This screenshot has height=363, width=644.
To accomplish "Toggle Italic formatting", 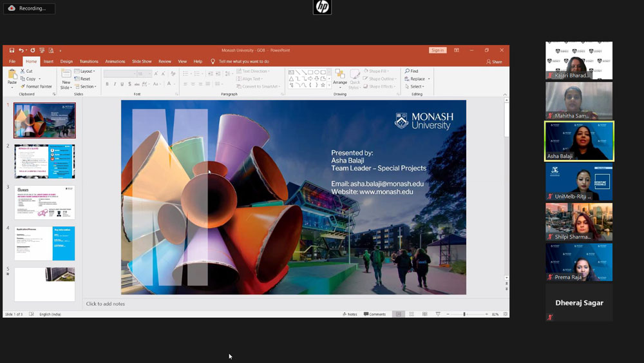I will [x=115, y=84].
